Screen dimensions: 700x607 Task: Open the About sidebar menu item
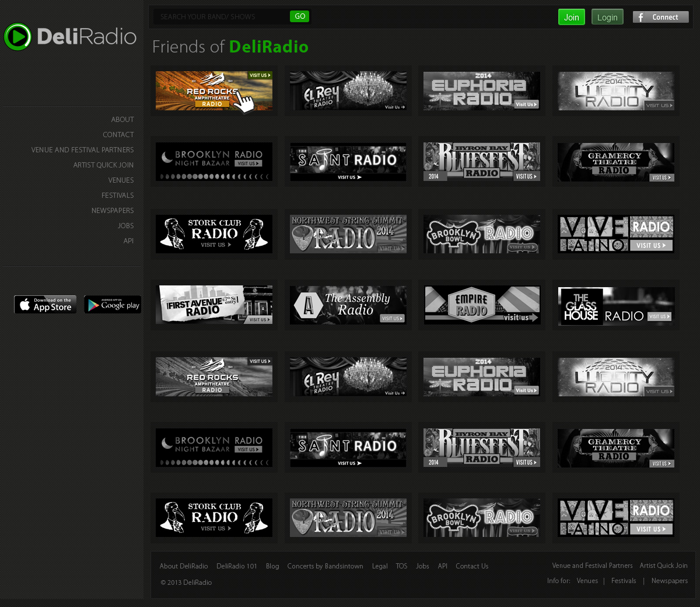point(123,119)
